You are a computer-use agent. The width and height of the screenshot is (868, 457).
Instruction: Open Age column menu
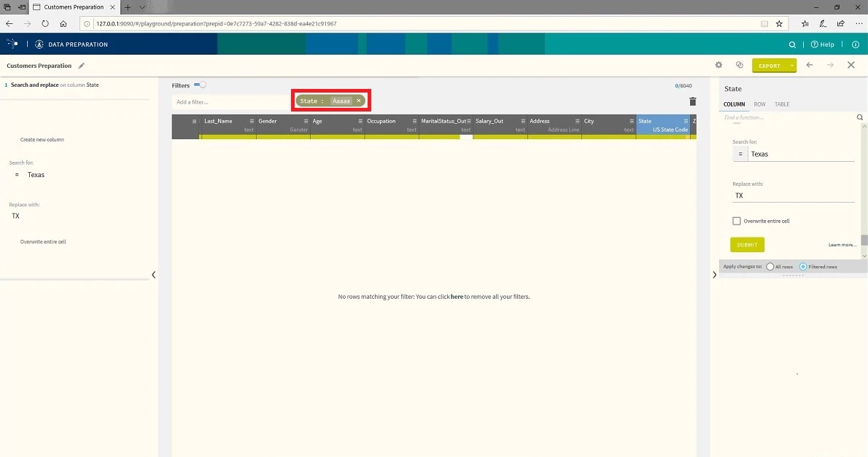tap(360, 121)
